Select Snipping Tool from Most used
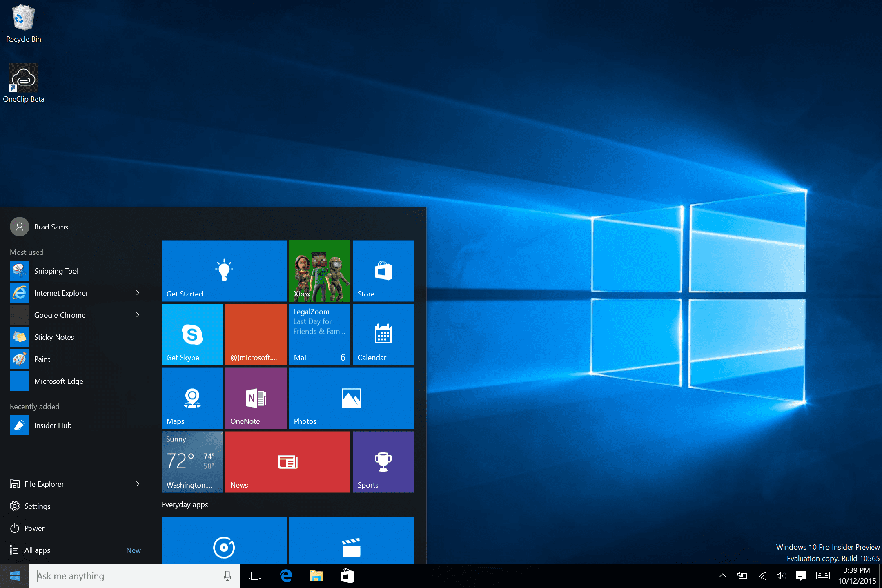 click(56, 271)
